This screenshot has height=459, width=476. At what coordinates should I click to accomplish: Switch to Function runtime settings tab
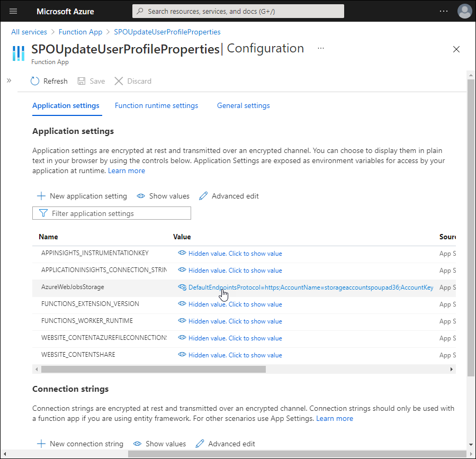[x=156, y=106]
